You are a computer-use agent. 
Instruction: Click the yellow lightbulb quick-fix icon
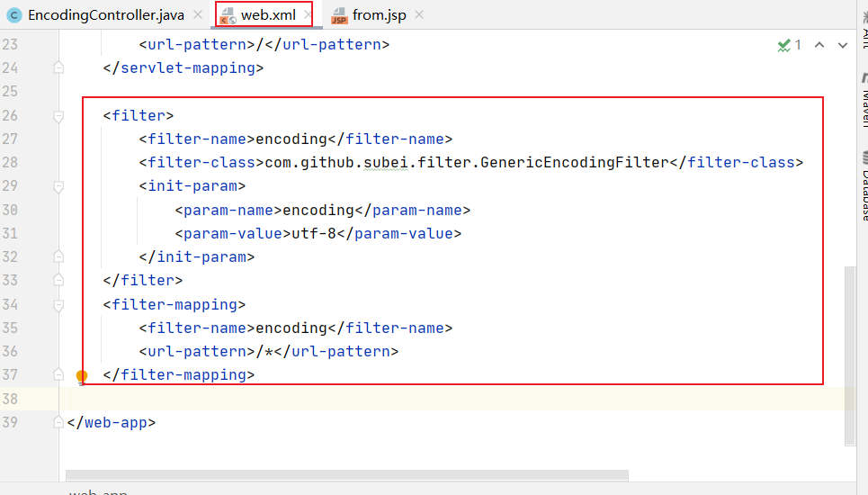click(82, 376)
